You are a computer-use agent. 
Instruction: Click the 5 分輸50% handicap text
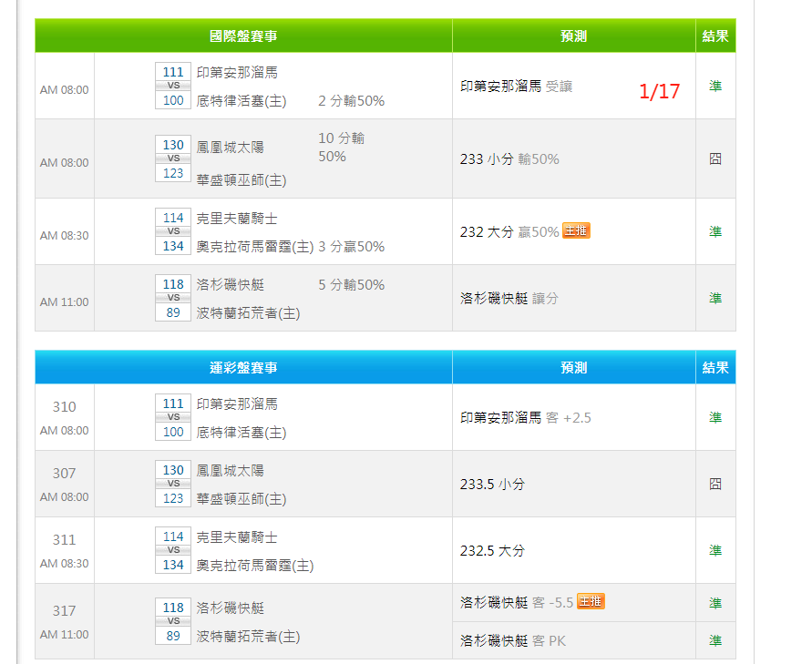click(x=351, y=285)
